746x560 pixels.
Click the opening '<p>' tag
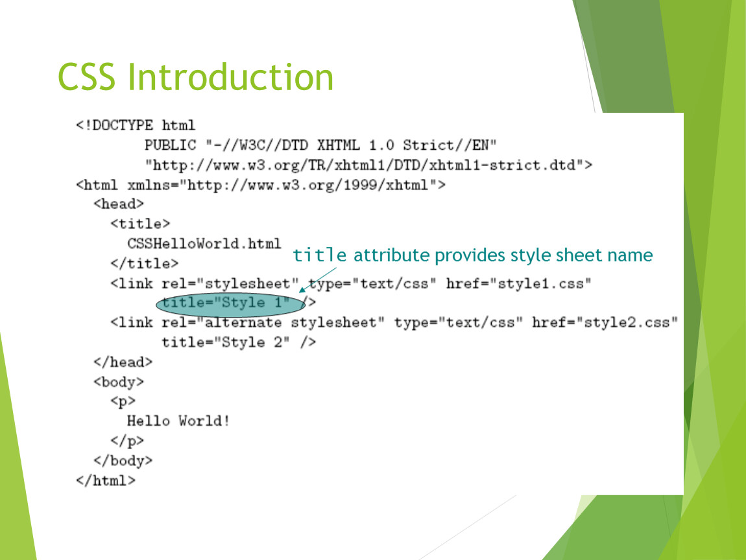click(x=123, y=402)
